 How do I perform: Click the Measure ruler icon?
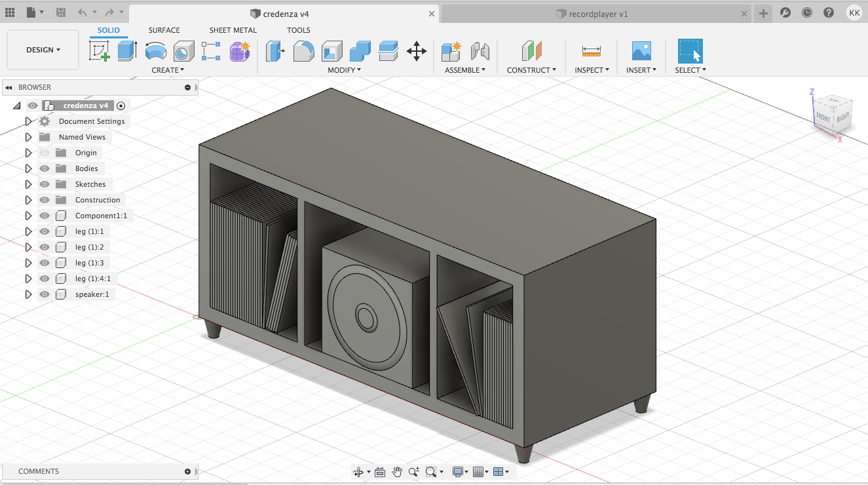pyautogui.click(x=592, y=51)
